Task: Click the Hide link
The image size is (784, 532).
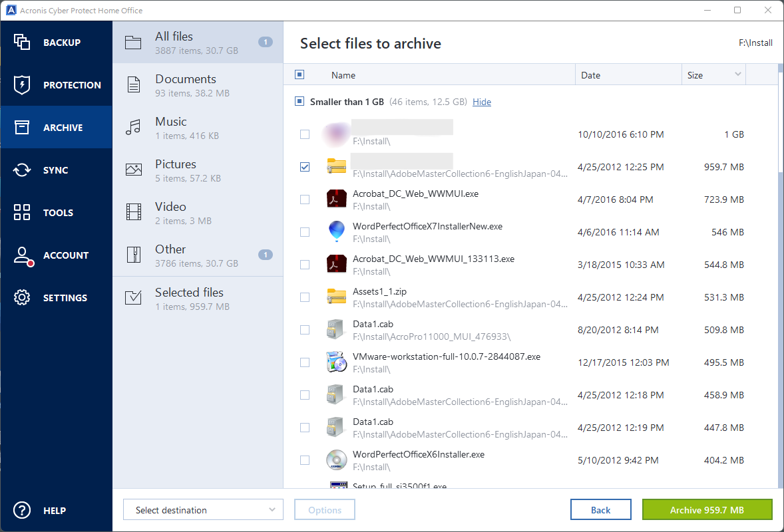Action: tap(482, 102)
